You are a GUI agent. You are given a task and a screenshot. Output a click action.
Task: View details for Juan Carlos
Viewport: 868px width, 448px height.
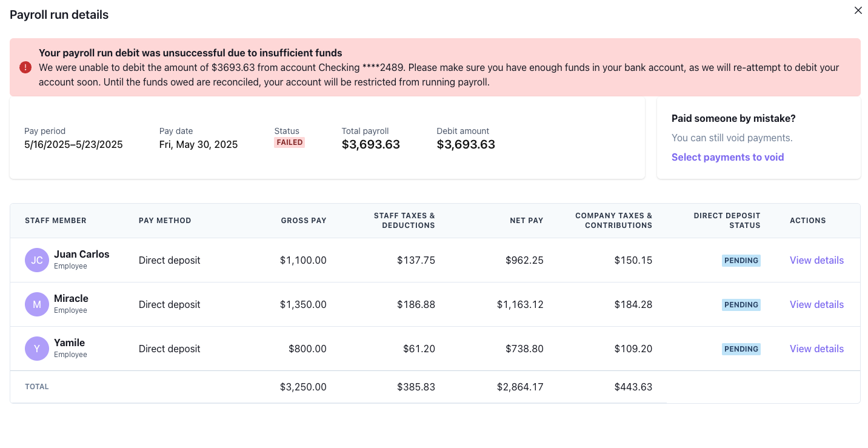pos(816,260)
